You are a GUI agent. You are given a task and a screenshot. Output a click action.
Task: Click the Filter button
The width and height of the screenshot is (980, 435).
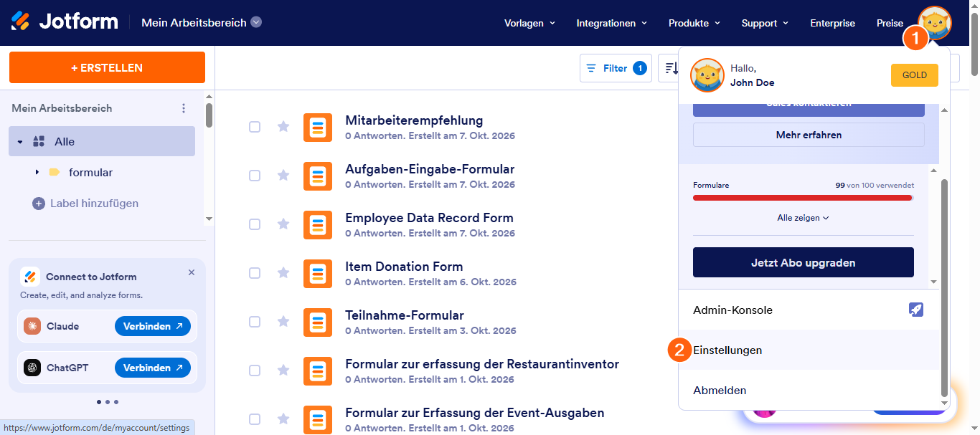click(616, 68)
